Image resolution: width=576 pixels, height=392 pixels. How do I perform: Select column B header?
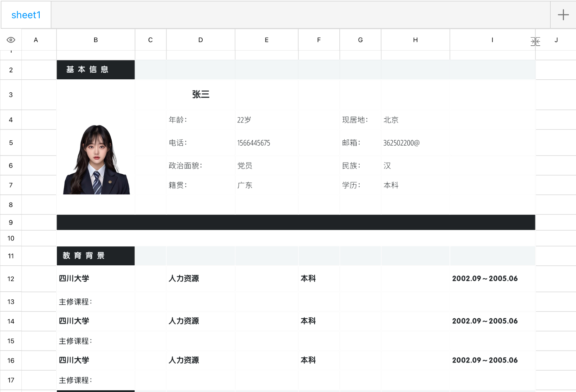point(96,40)
